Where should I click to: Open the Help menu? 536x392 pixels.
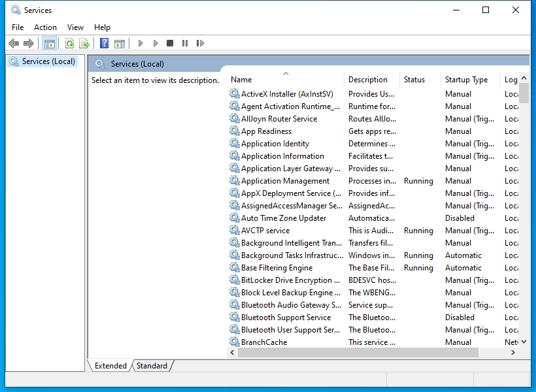tap(102, 27)
